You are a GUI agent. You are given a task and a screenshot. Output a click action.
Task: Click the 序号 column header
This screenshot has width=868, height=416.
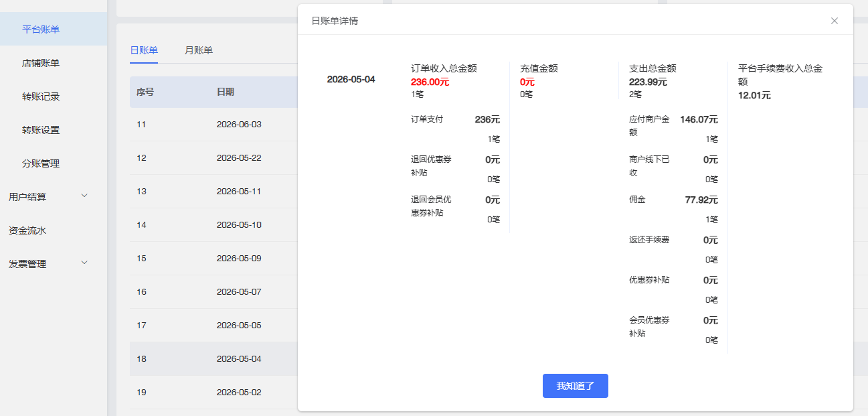(145, 92)
